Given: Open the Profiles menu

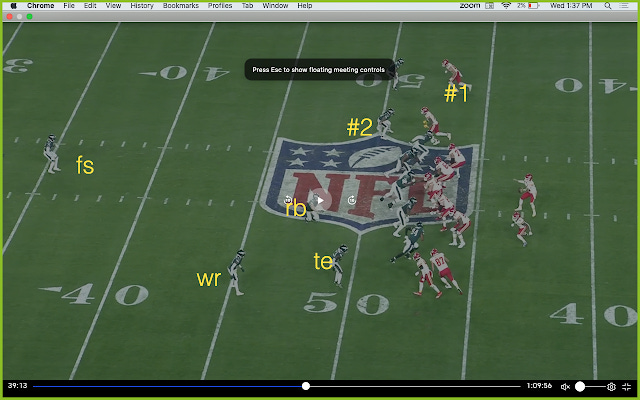Looking at the screenshot, I should 220,6.
